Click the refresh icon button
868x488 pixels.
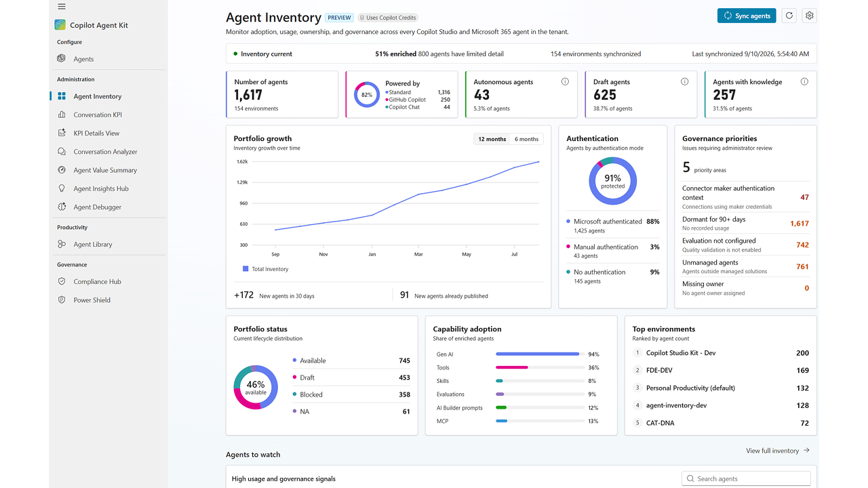pos(789,16)
